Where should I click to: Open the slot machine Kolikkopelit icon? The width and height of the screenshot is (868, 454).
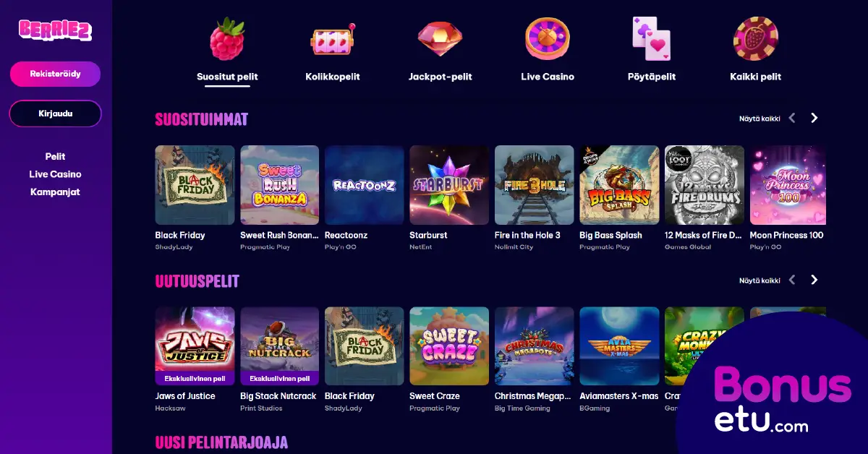click(x=333, y=39)
